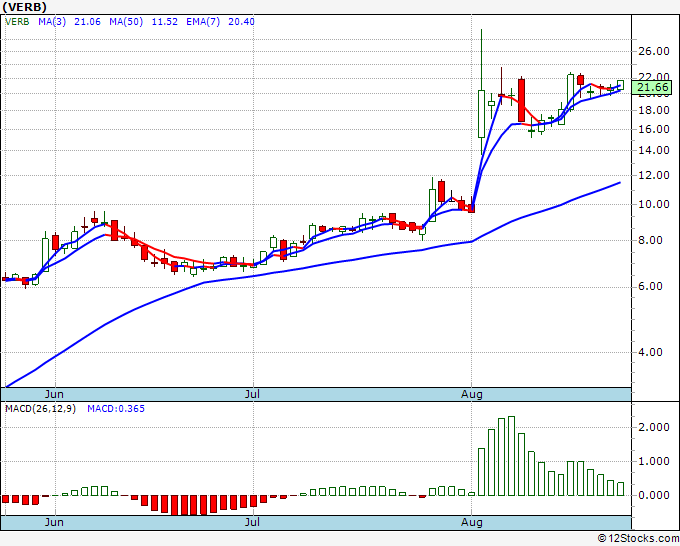680x546 pixels.
Task: Click the EMA(7) value 20.40
Action: pos(241,22)
